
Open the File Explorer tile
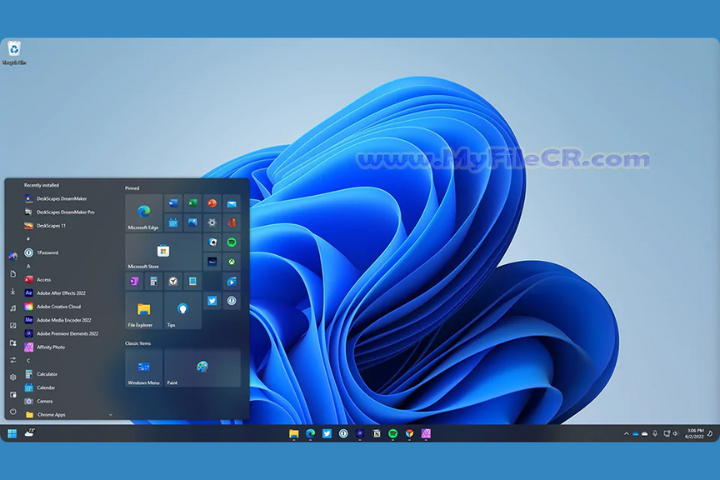[x=144, y=311]
